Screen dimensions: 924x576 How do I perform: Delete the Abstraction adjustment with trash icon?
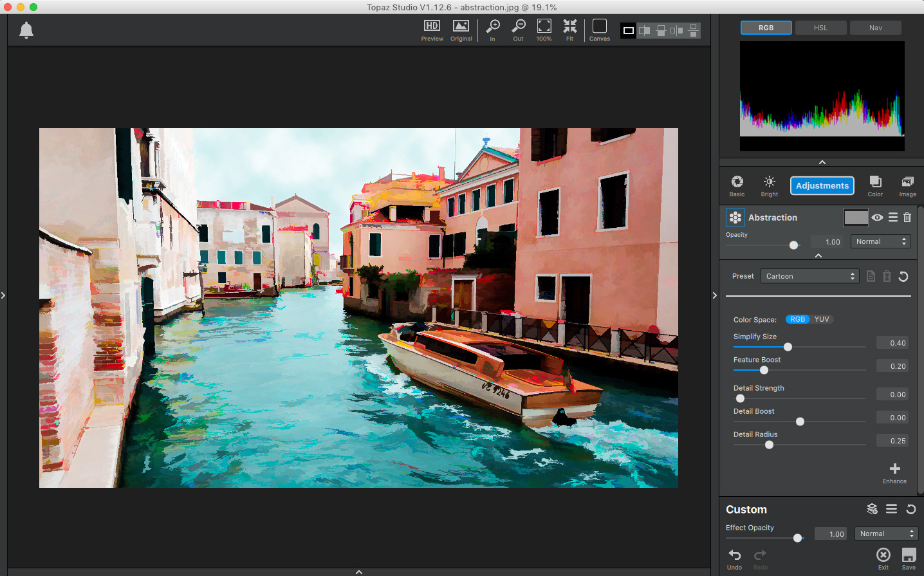(907, 218)
